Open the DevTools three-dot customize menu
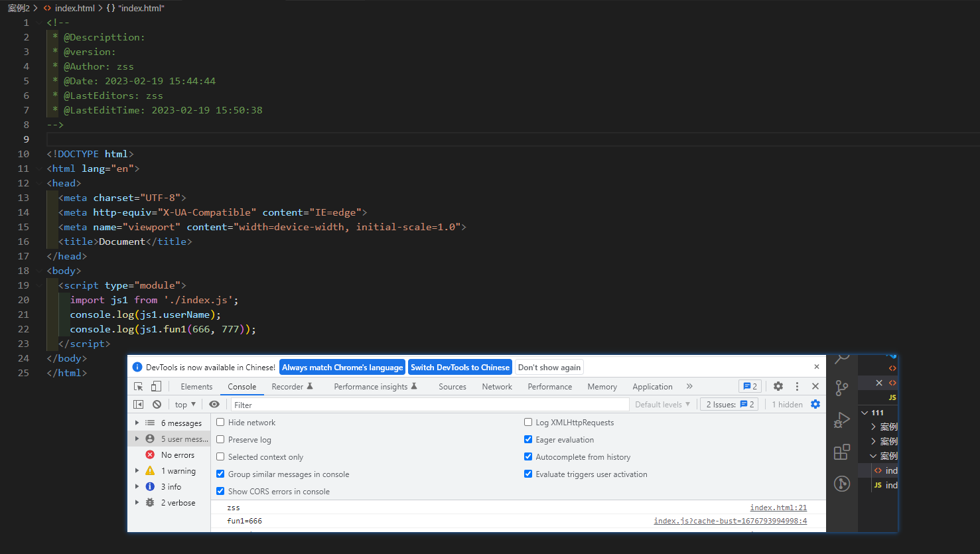This screenshot has height=554, width=980. (797, 386)
